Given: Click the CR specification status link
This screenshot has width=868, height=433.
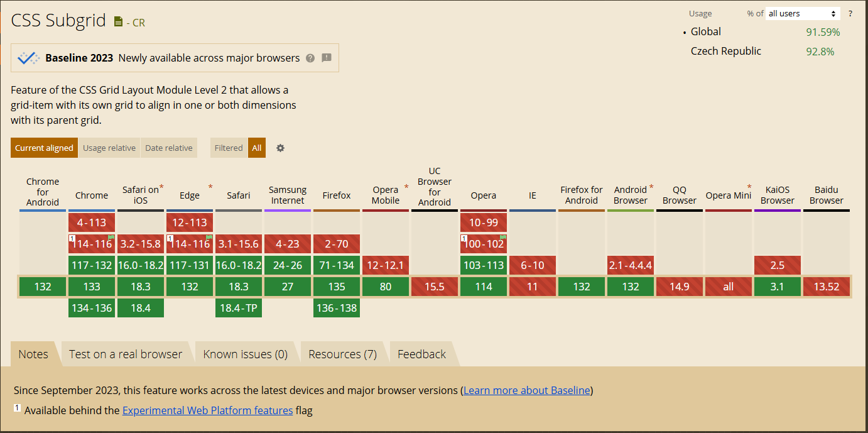Looking at the screenshot, I should (x=138, y=23).
